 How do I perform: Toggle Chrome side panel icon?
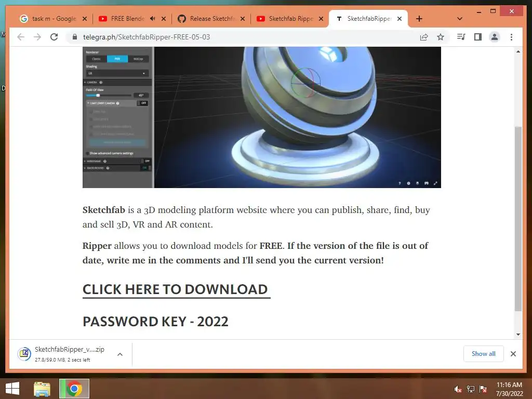[x=478, y=37]
